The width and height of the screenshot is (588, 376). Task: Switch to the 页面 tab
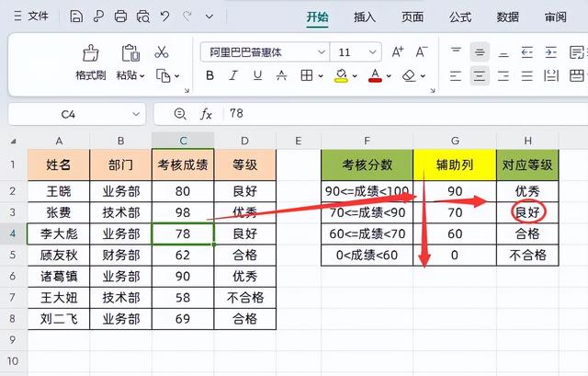(413, 17)
